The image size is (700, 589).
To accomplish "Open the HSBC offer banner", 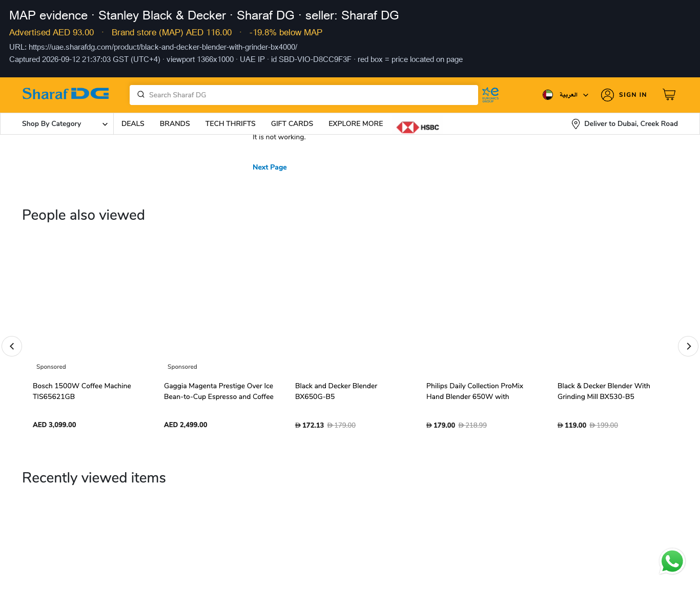I will (x=418, y=127).
